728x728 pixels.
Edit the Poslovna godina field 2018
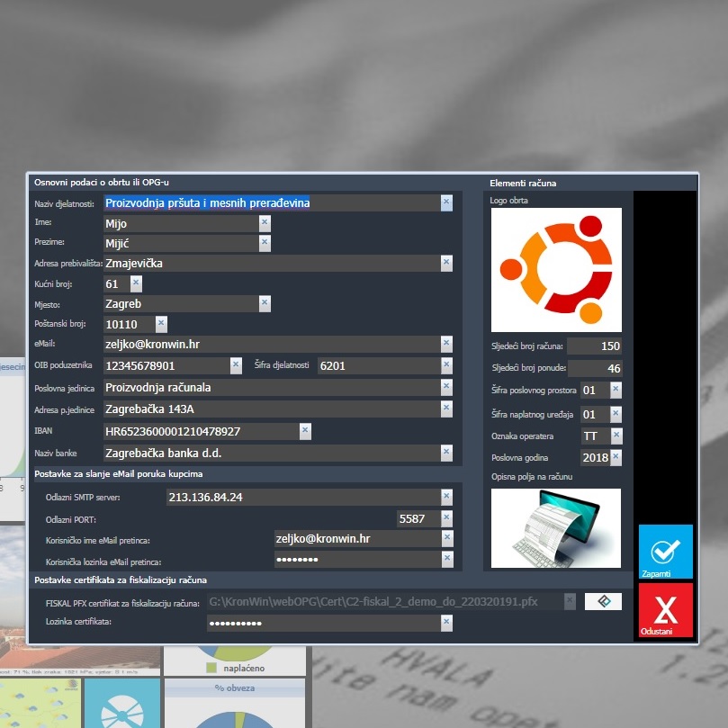pos(595,457)
